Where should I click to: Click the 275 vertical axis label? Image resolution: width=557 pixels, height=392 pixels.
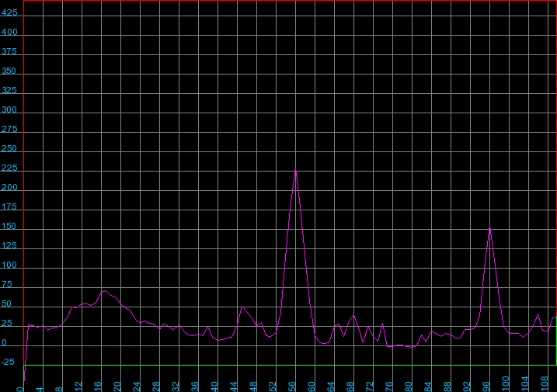9,130
